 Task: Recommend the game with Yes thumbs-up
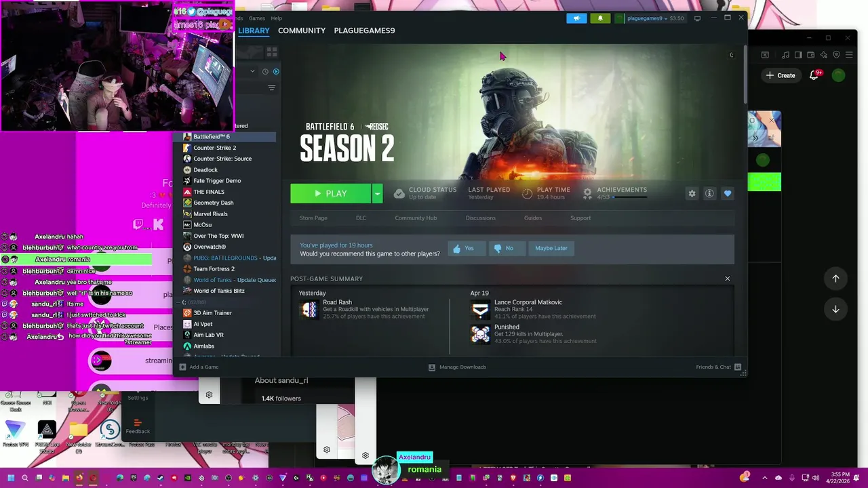466,248
